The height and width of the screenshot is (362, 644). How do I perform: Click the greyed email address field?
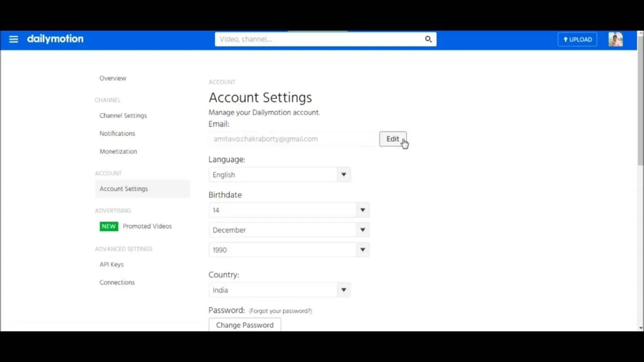(x=292, y=139)
